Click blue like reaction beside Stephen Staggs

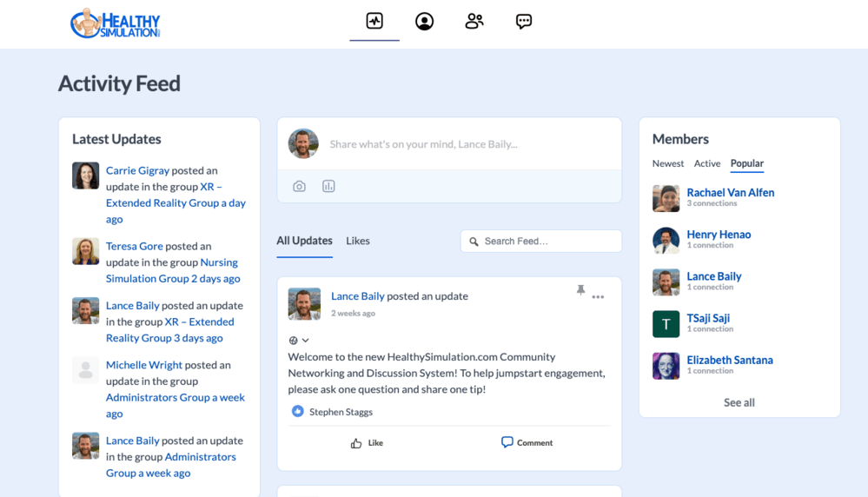[x=297, y=411]
